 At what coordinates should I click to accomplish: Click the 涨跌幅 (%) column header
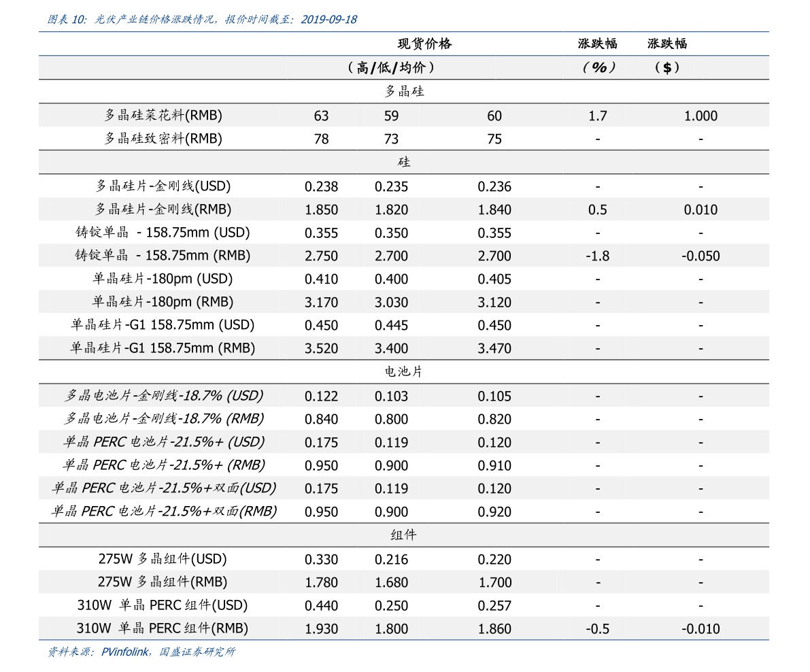point(598,55)
